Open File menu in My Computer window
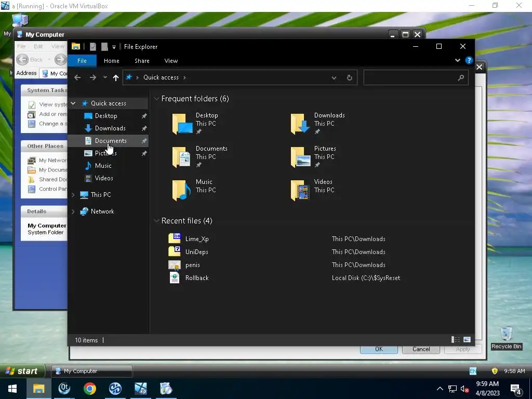Viewport: 532px width, 399px height. click(x=21, y=46)
